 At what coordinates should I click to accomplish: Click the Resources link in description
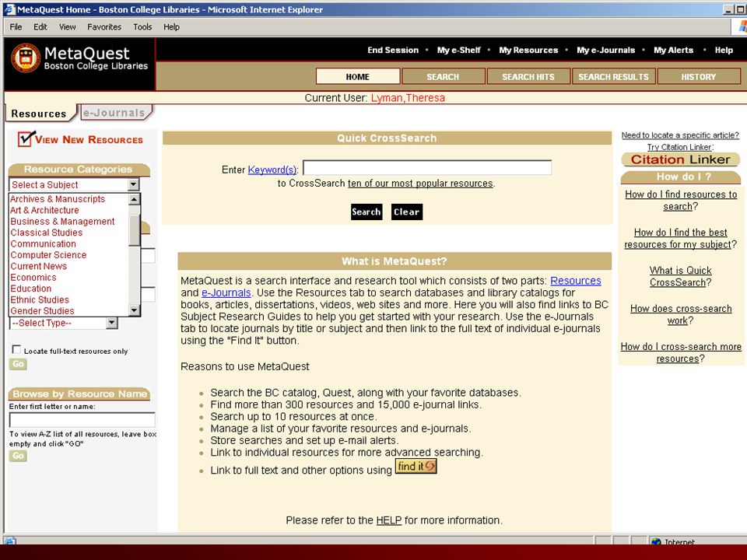[x=576, y=281]
